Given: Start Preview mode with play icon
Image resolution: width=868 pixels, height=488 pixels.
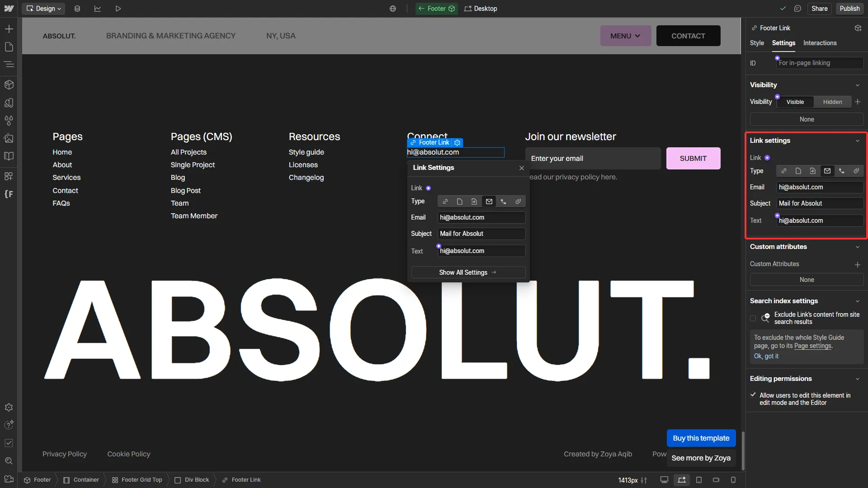Looking at the screenshot, I should 118,9.
